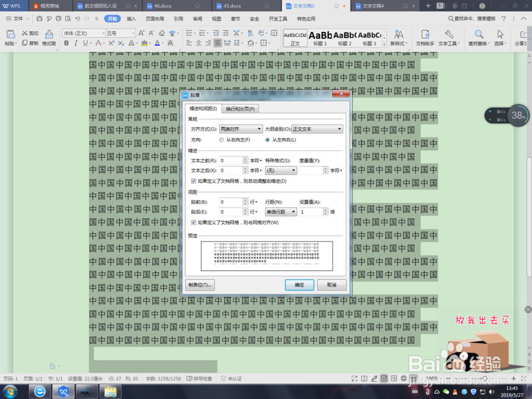Click the text highlight color button
Screen dimensions: 532x399
point(145,43)
